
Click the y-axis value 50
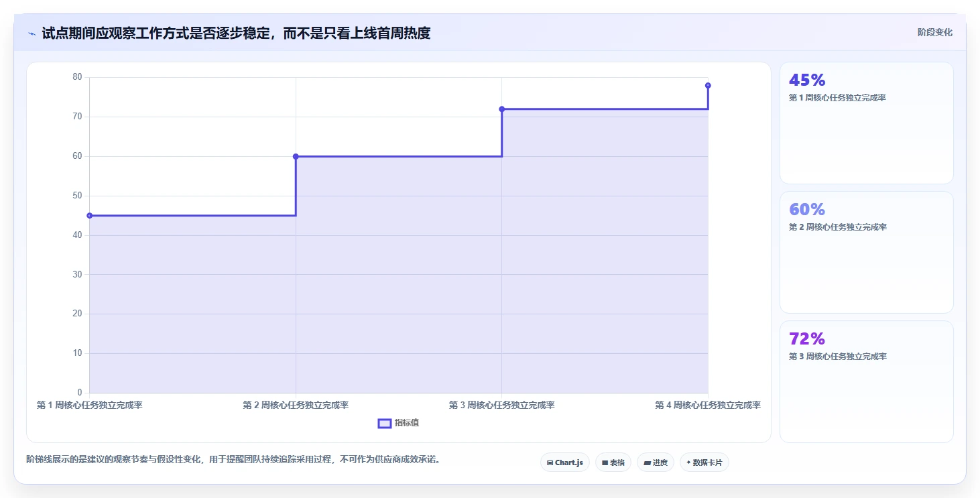click(77, 196)
